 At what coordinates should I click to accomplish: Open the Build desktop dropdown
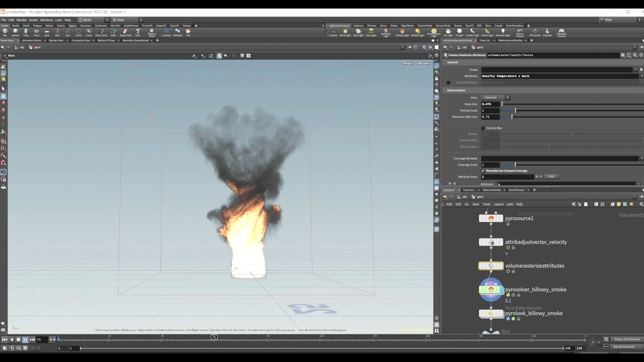(x=94, y=20)
